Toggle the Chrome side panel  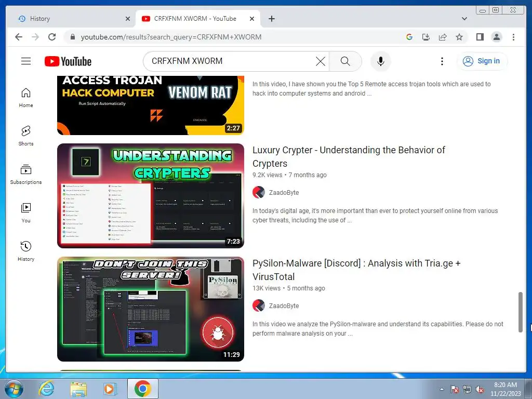click(480, 37)
